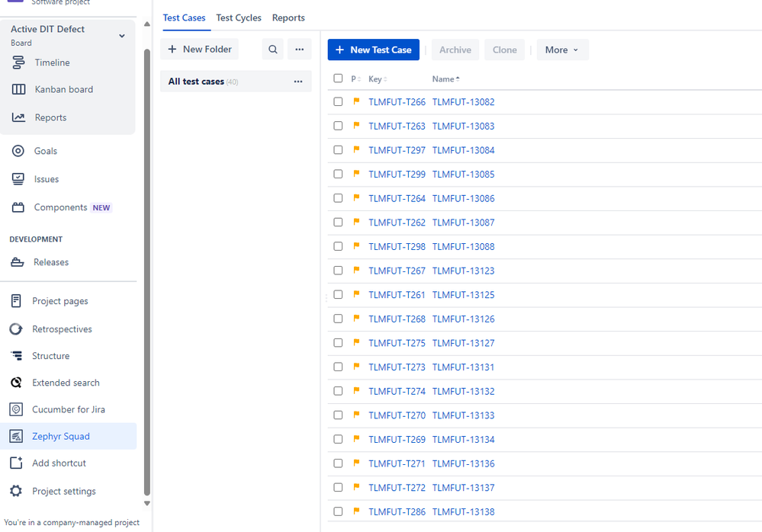Viewport: 762px width, 532px height.
Task: Open the Kanban board icon
Action: (x=18, y=89)
